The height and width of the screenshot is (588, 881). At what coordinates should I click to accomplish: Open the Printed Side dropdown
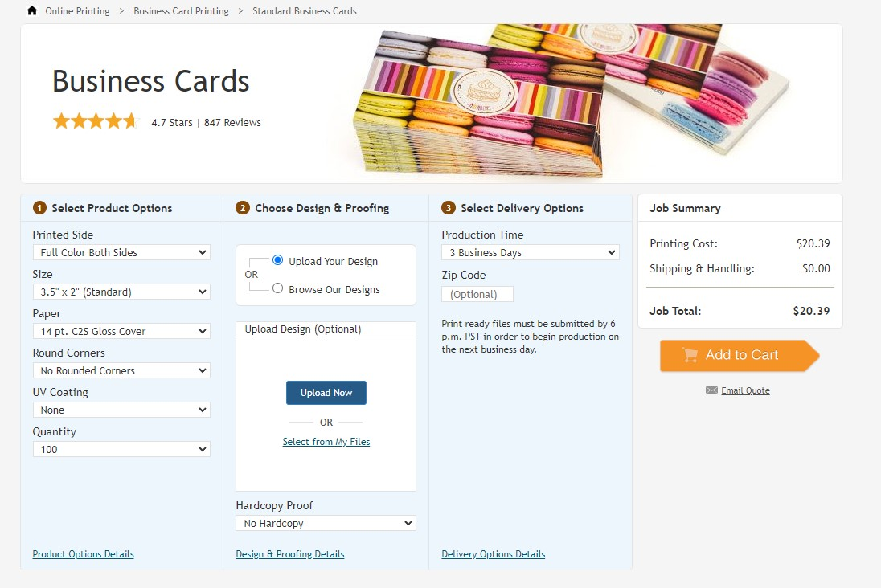pyautogui.click(x=121, y=252)
